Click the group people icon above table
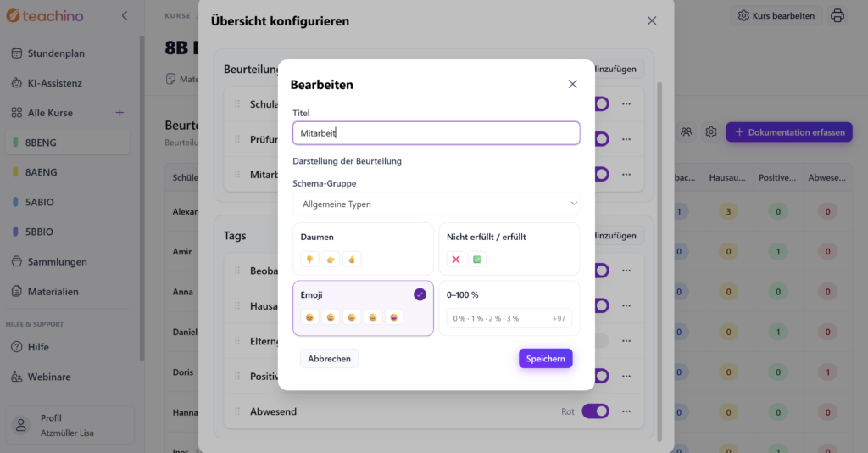 pyautogui.click(x=687, y=131)
